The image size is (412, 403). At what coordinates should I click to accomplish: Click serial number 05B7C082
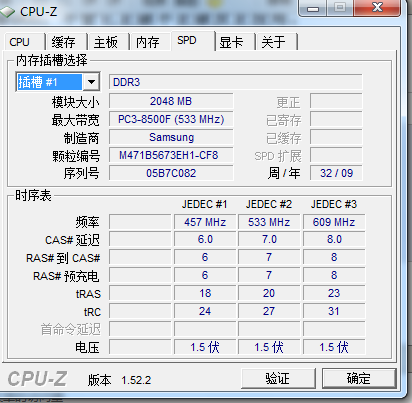point(171,173)
